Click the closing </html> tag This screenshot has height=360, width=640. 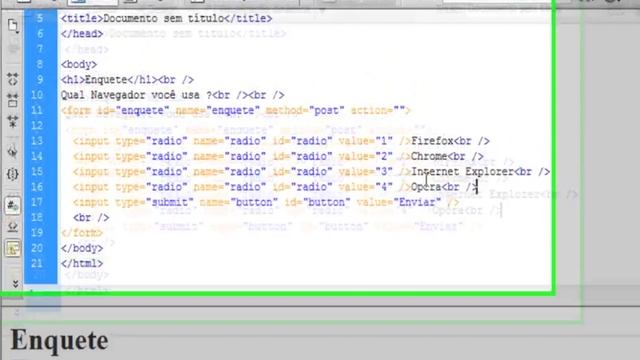[82, 263]
